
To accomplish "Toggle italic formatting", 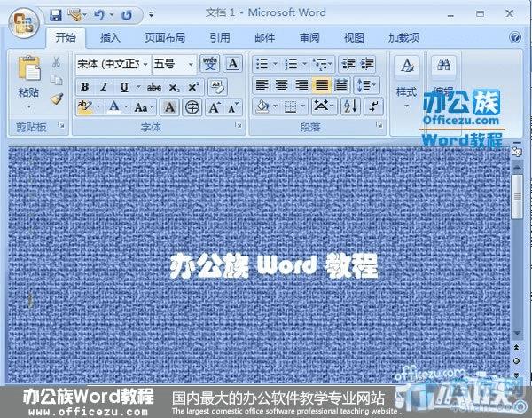I will (x=104, y=87).
